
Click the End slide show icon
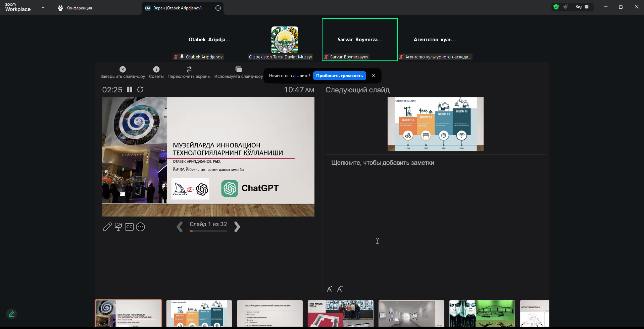pos(122,69)
